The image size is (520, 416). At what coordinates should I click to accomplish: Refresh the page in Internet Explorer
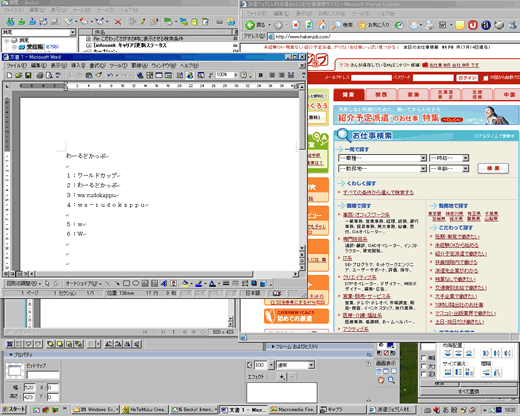309,25
